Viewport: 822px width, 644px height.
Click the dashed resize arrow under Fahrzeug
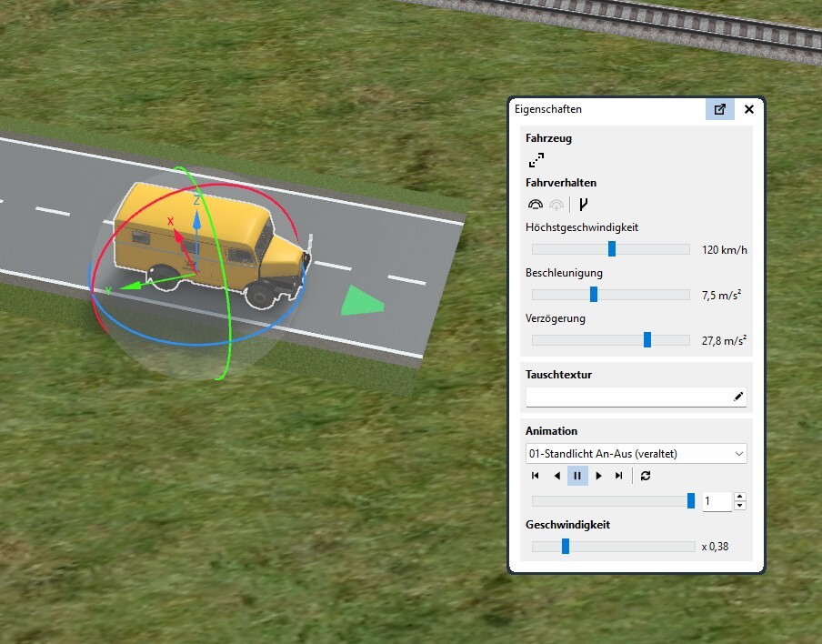[x=536, y=161]
